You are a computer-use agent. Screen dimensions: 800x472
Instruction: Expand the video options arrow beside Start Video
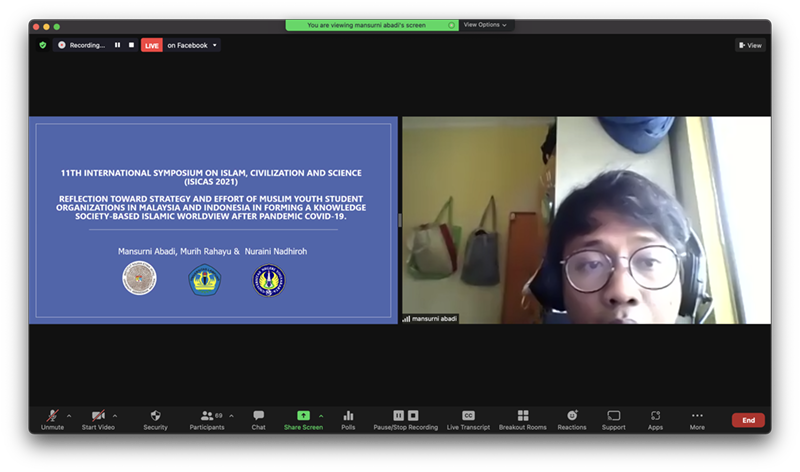pyautogui.click(x=115, y=415)
